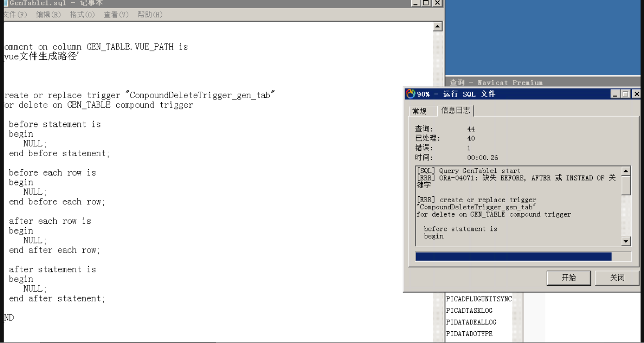Image resolution: width=644 pixels, height=343 pixels.
Task: Open the 格式(O) menu
Action: tap(82, 15)
